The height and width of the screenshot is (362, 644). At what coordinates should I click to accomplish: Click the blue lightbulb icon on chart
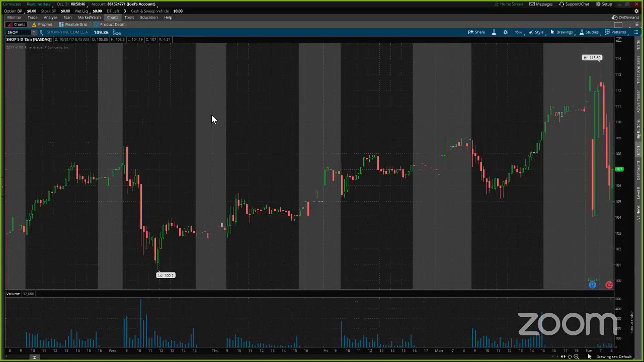(x=592, y=285)
